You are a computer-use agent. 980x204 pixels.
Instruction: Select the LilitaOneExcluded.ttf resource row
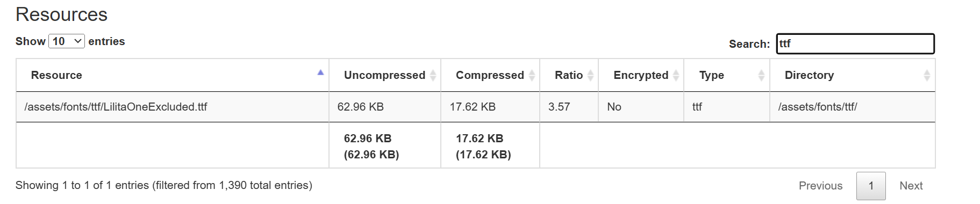click(476, 107)
